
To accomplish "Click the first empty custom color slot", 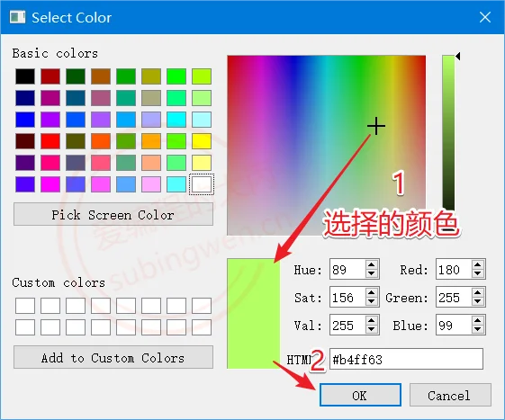I will tap(25, 306).
